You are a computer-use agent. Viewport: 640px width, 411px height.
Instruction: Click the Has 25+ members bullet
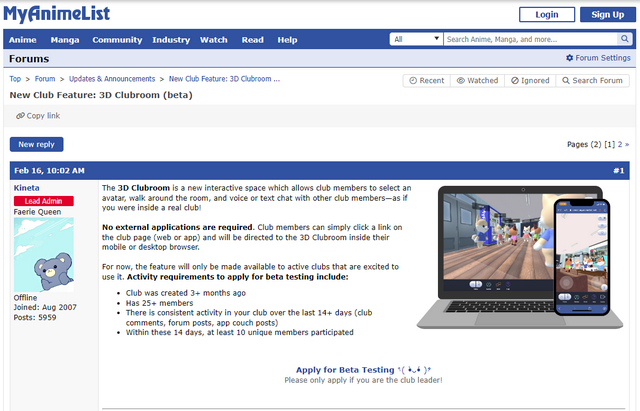coord(159,303)
